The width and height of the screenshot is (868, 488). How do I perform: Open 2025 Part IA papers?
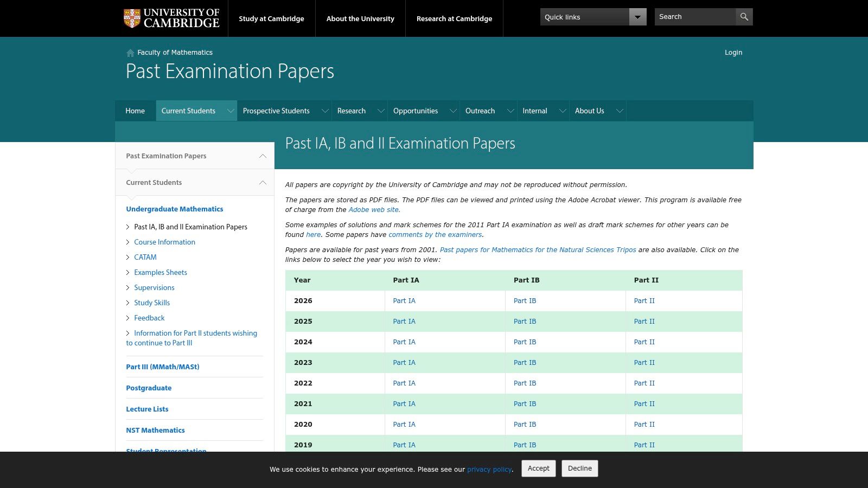tap(404, 322)
